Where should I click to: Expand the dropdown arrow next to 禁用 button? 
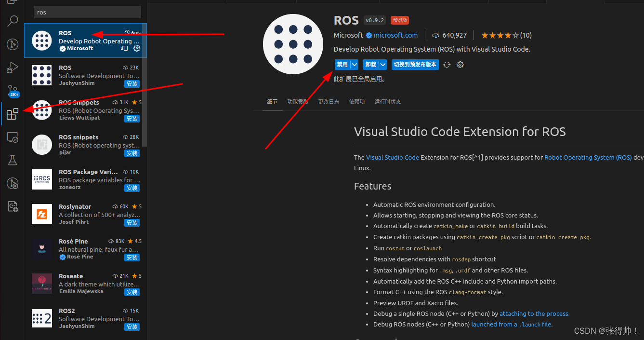[x=355, y=64]
